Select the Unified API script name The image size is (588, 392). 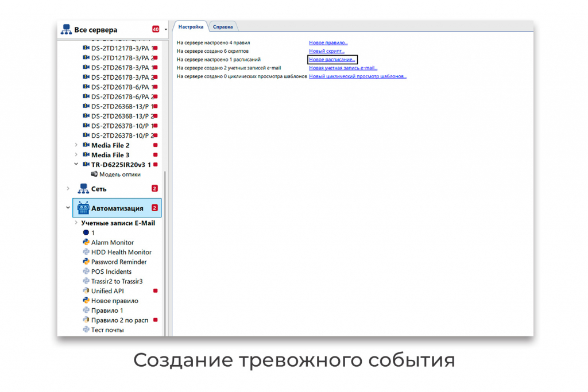[107, 291]
